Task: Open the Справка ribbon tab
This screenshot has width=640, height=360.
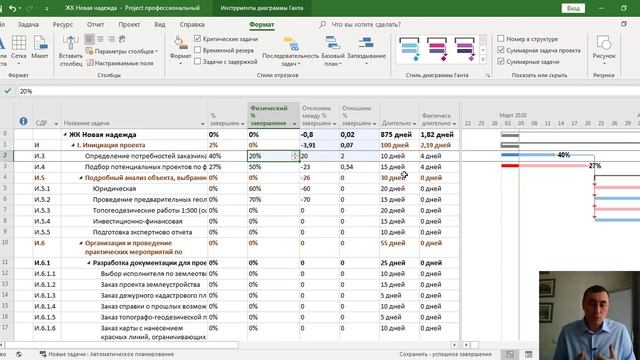Action: pyautogui.click(x=192, y=24)
